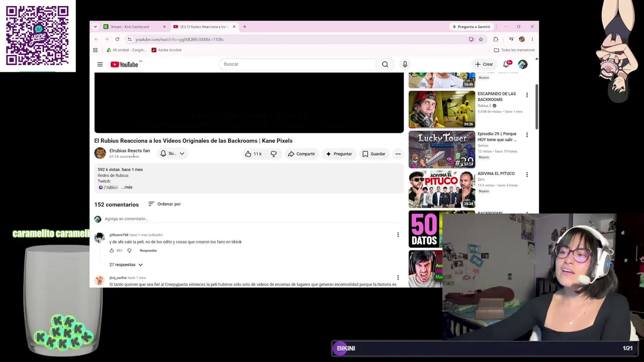Open options for ESCAPANDO DE LAS BACKROOMS video
The image size is (644, 362).
pyautogui.click(x=527, y=95)
